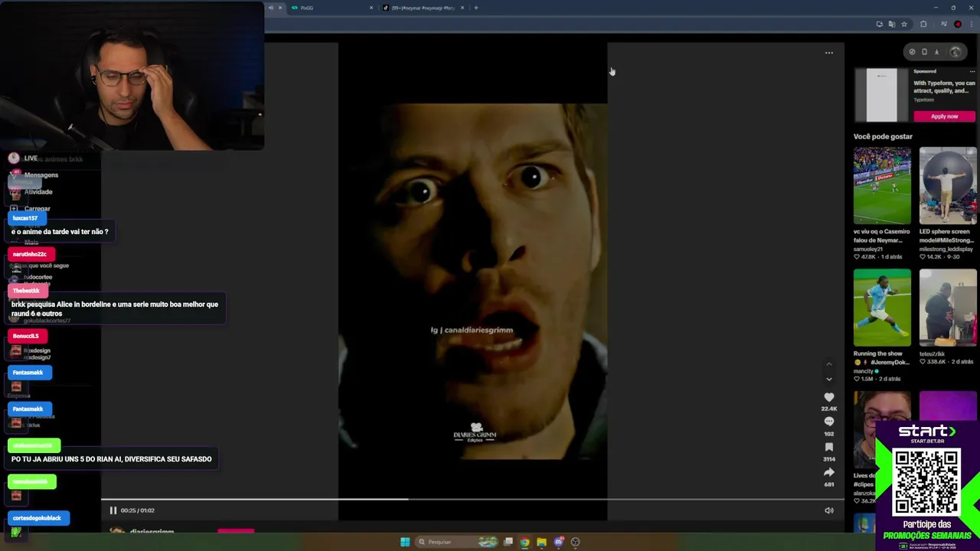Open the Typeform ad thumbnail
This screenshot has width=980, height=551.
tap(881, 95)
